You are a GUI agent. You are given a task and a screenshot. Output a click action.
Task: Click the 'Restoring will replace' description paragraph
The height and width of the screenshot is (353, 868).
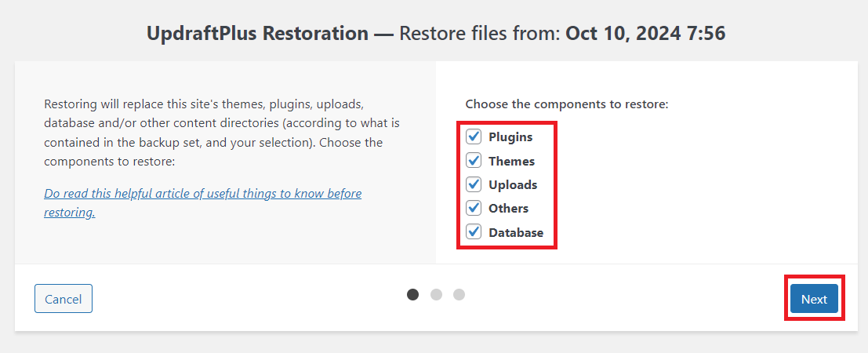click(x=223, y=133)
